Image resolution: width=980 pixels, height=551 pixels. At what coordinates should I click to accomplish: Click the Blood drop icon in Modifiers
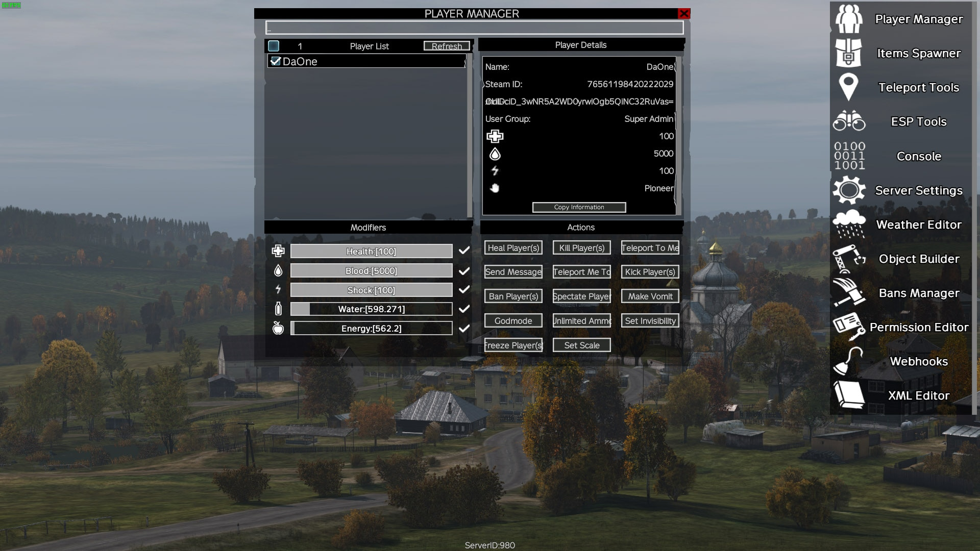tap(278, 270)
